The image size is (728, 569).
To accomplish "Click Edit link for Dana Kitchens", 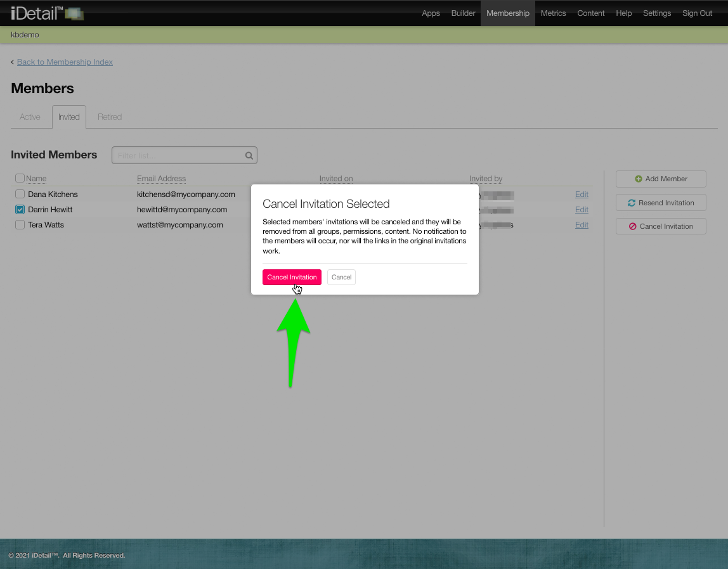I will pos(582,195).
